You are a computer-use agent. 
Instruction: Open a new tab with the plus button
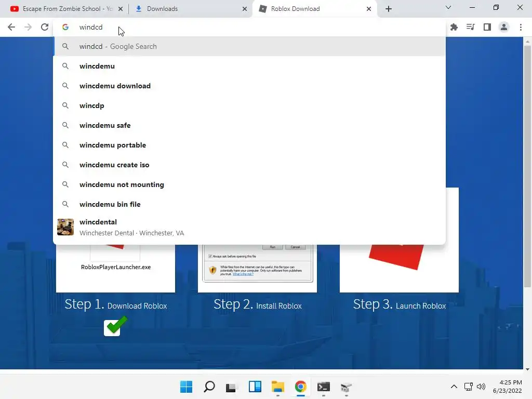(x=389, y=9)
